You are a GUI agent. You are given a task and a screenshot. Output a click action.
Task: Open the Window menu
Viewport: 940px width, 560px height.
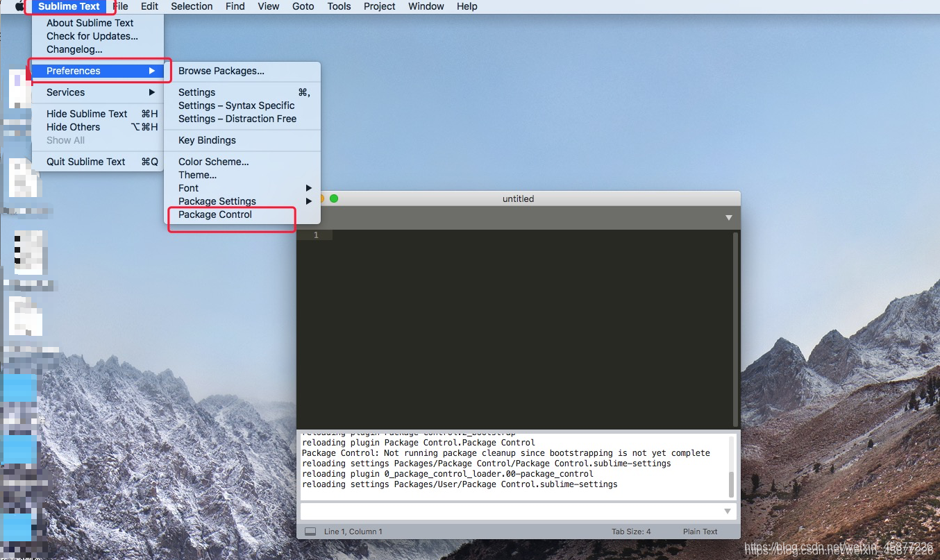tap(426, 6)
